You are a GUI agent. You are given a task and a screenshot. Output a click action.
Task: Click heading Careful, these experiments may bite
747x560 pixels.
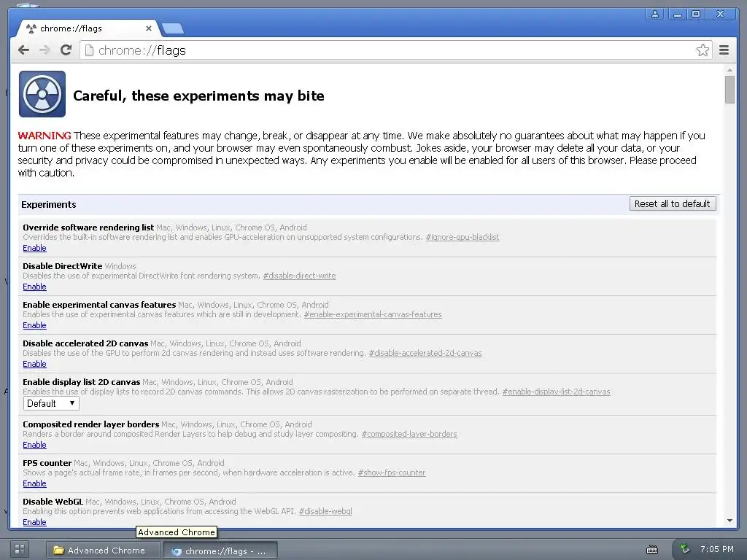[198, 96]
